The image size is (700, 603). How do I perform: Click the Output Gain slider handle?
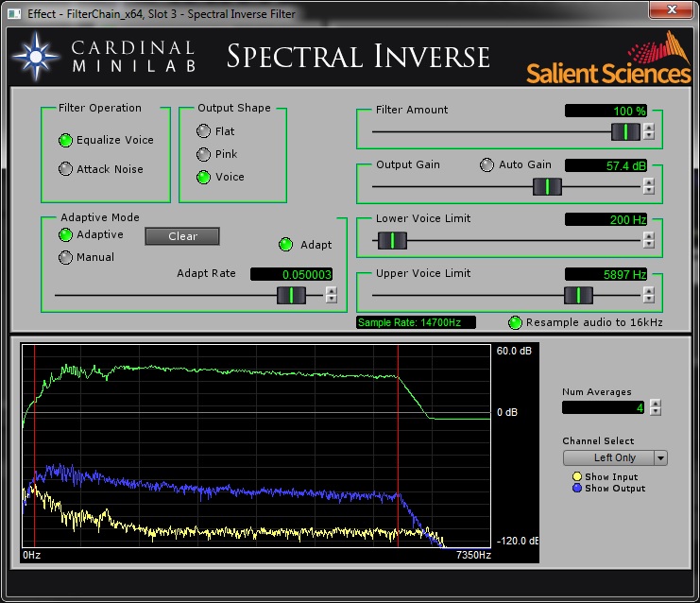pos(547,187)
